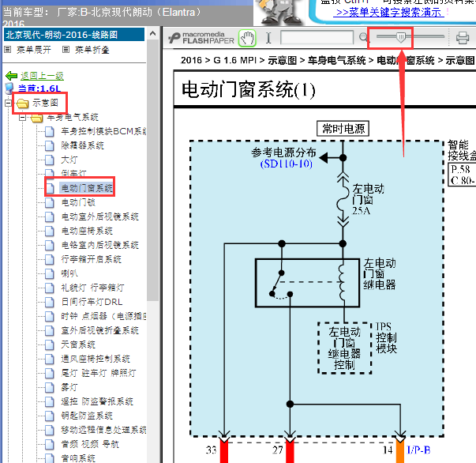The height and width of the screenshot is (463, 476).
Task: Open the 当前:1.6L link
Action: tap(39, 88)
